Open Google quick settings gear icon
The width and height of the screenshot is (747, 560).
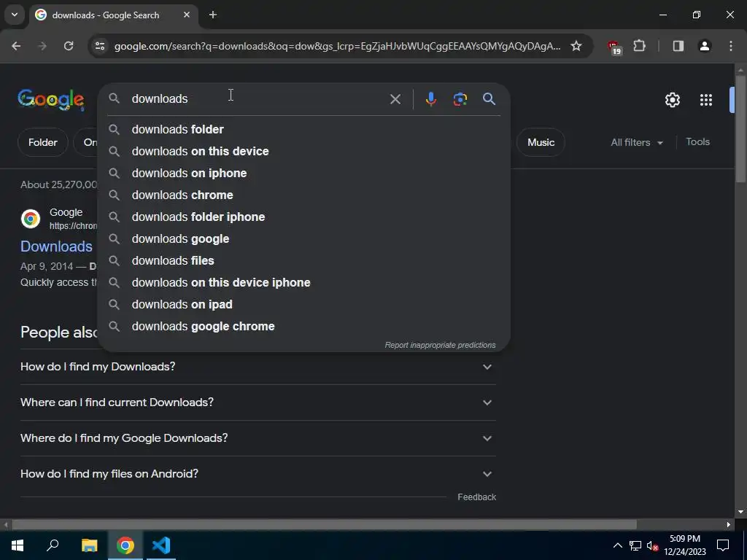(x=672, y=100)
